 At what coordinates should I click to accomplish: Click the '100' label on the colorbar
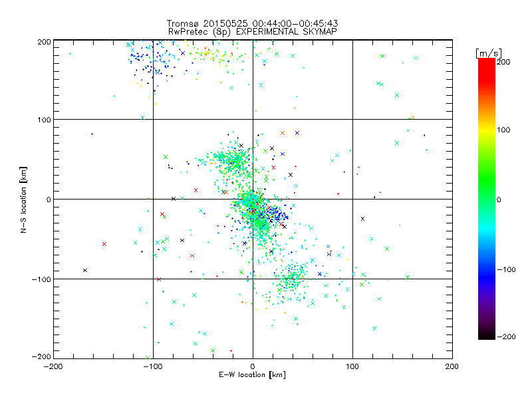click(x=503, y=130)
